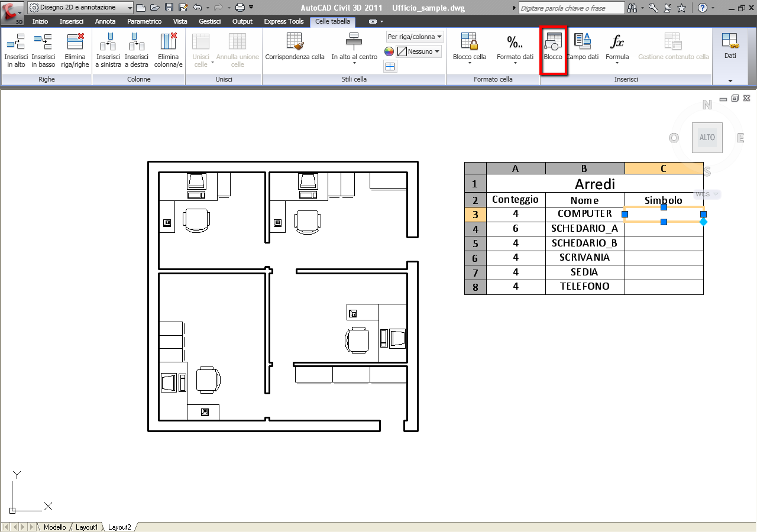757x532 pixels.
Task: Switch to the Gestisci ribbon tab
Action: [x=210, y=21]
